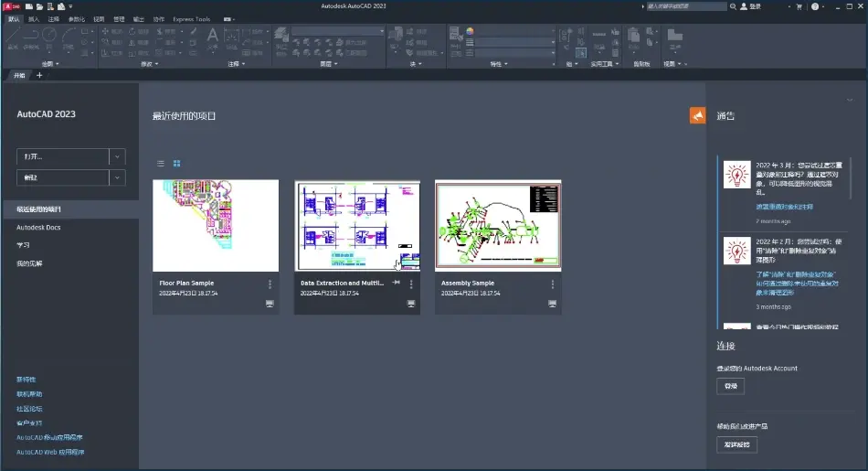868x471 pixels.
Task: Select the 开始 (Start) document tab
Action: tap(19, 75)
